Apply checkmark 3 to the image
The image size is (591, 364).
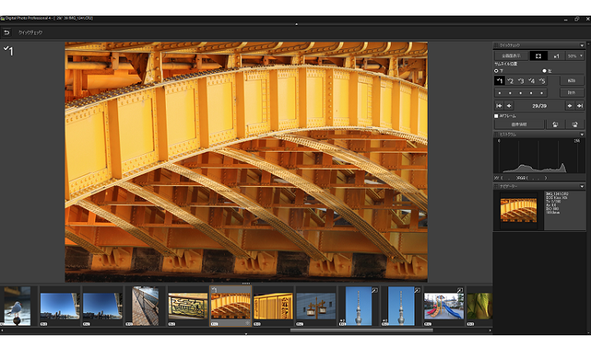[520, 80]
